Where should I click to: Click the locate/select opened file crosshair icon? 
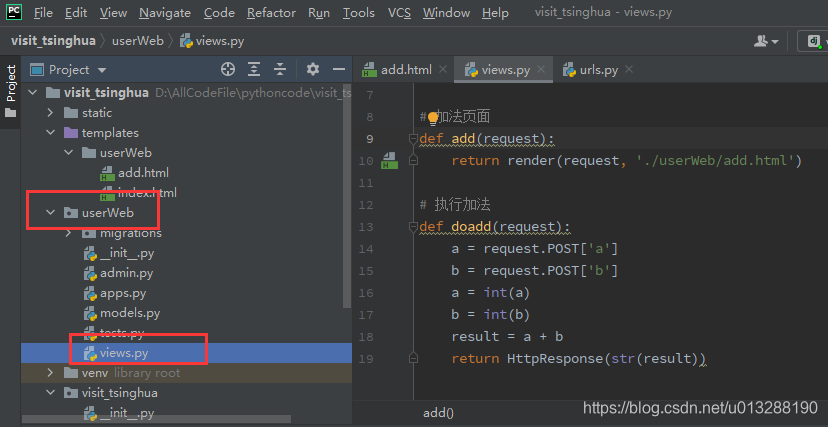click(228, 69)
